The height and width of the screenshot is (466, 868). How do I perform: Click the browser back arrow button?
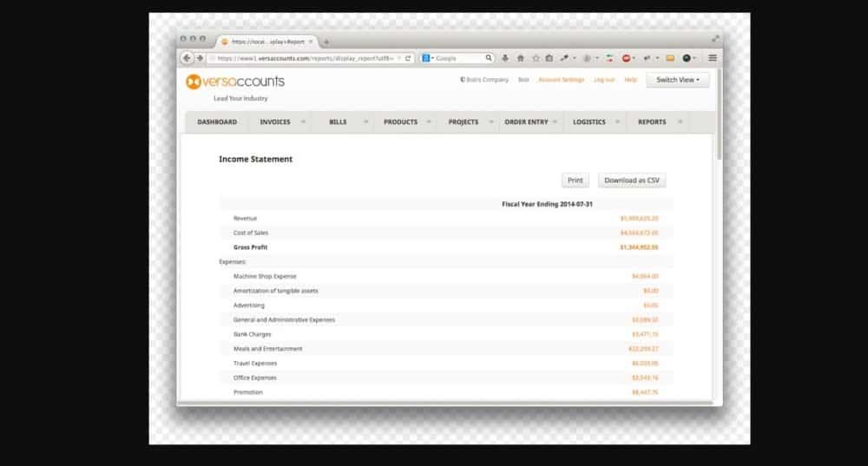pos(187,58)
